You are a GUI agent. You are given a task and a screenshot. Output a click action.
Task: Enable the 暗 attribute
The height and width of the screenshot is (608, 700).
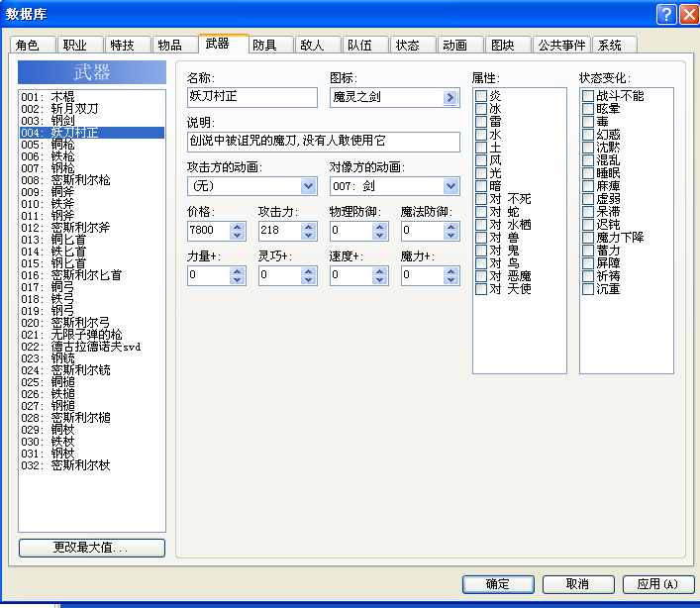tap(481, 186)
